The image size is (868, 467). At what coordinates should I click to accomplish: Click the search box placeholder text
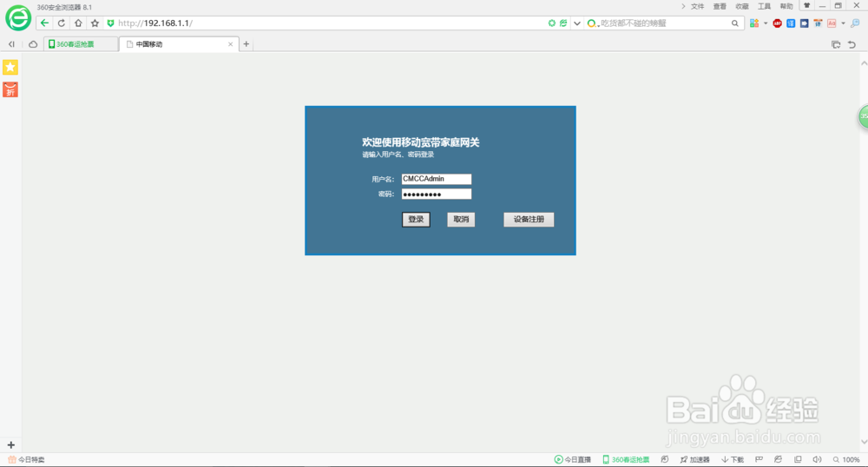[634, 23]
